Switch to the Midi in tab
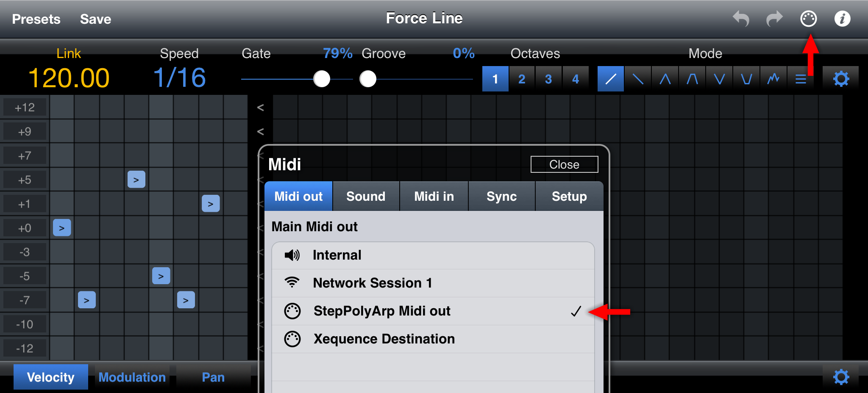The width and height of the screenshot is (868, 393). click(434, 196)
